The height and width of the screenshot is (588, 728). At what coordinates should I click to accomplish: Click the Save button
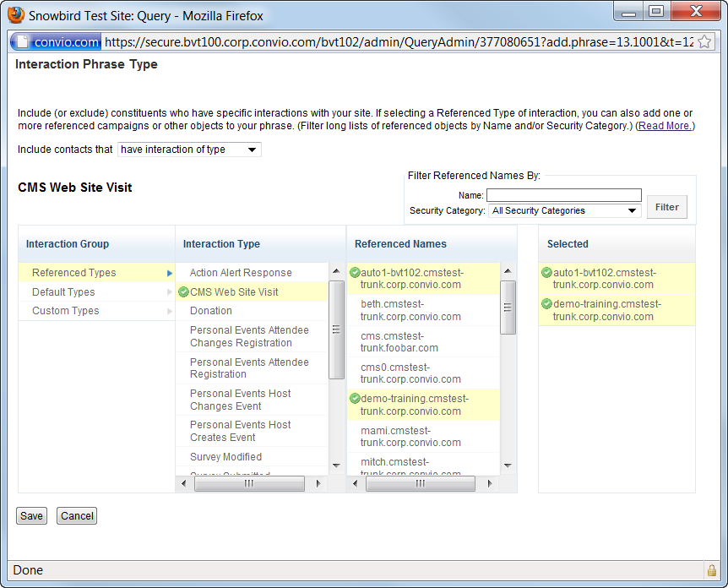(31, 515)
